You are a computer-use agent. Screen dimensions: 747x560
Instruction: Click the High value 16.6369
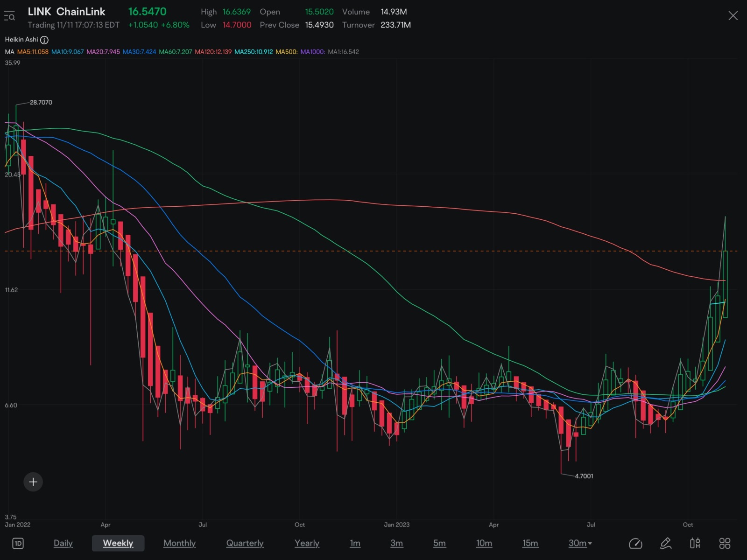click(237, 12)
